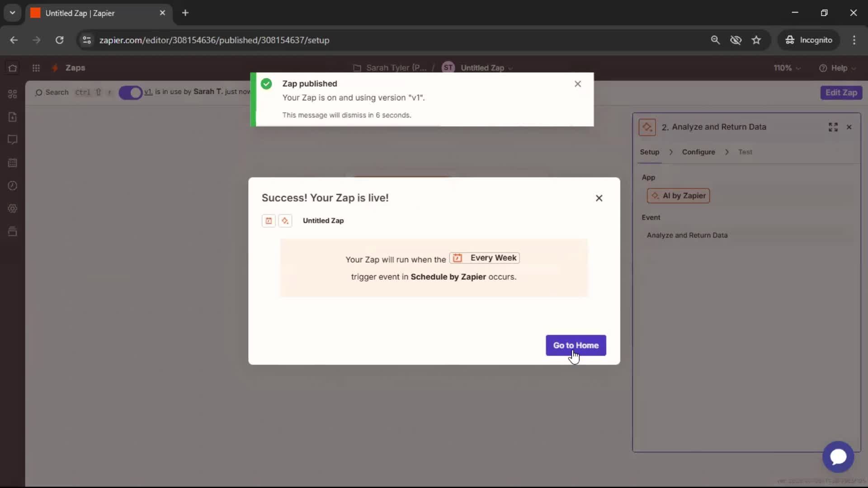Screen dimensions: 868x488
Task: Close the Untitled Zap browser tab
Action: click(x=162, y=13)
